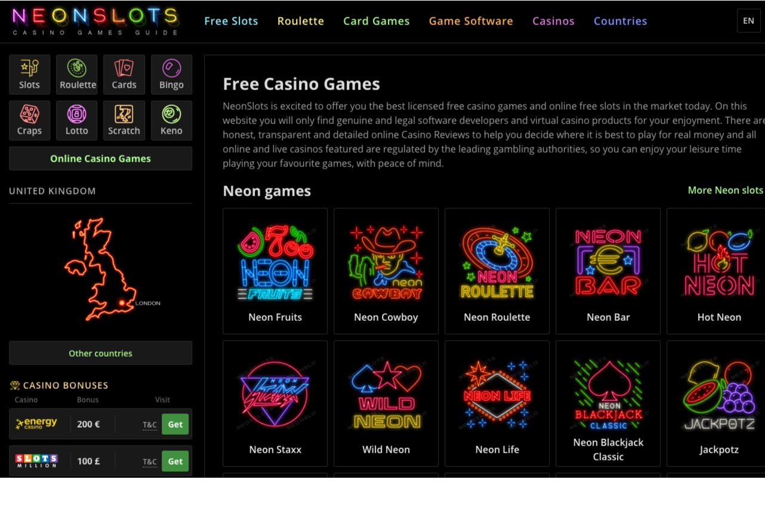
Task: Choose the Keno category icon
Action: point(171,120)
